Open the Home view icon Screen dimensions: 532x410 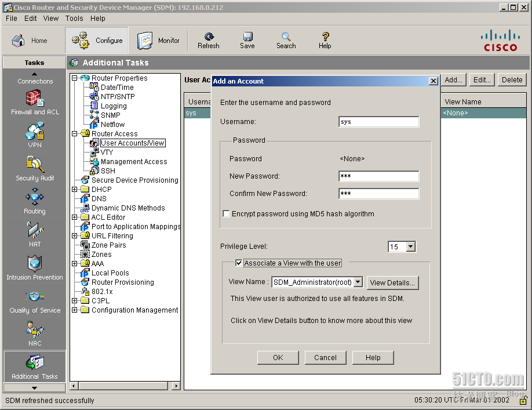click(x=30, y=41)
